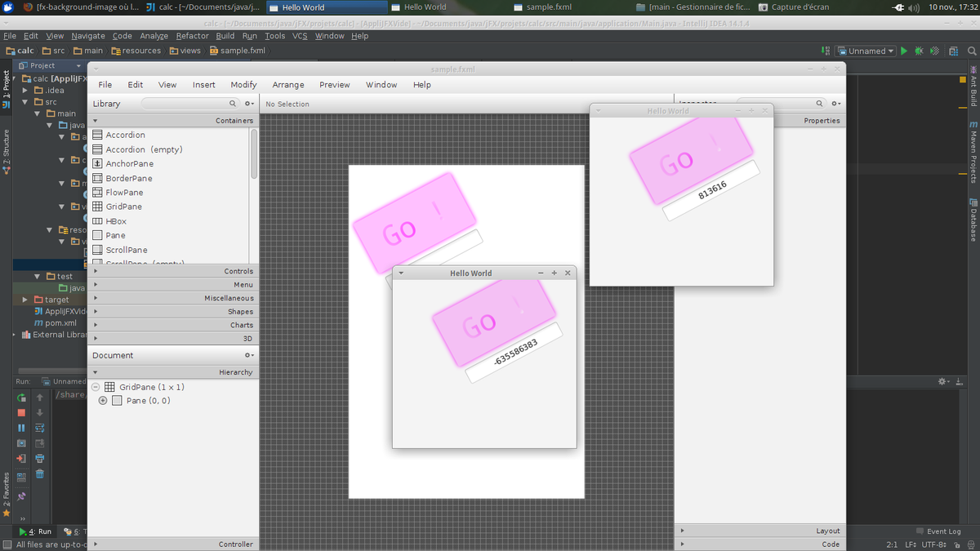
Task: Open IntelliJ's VCS menu
Action: 300,36
